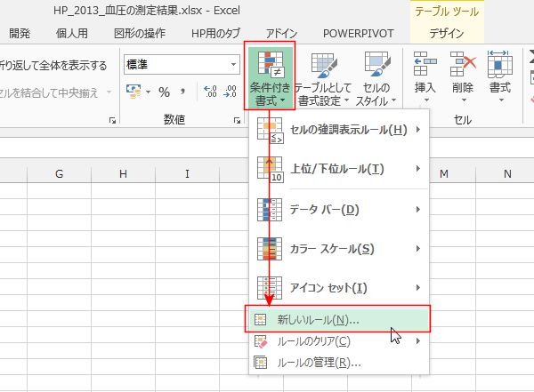Screen dimensions: 534x392
Task: Expand セルの強調表示ルール submenu arrow
Action: pyautogui.click(x=418, y=129)
